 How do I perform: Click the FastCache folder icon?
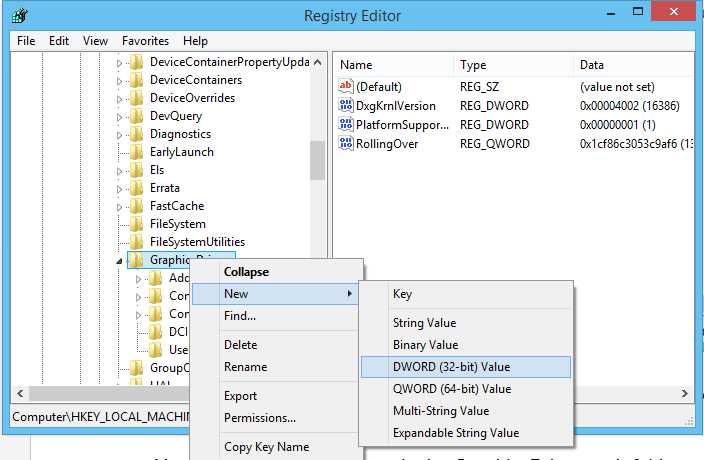point(136,206)
